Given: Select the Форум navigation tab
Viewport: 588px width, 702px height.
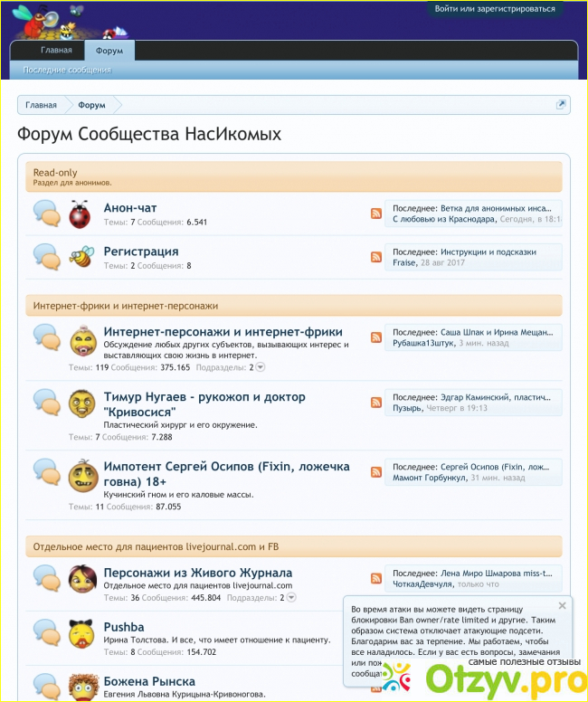Looking at the screenshot, I should (x=109, y=51).
